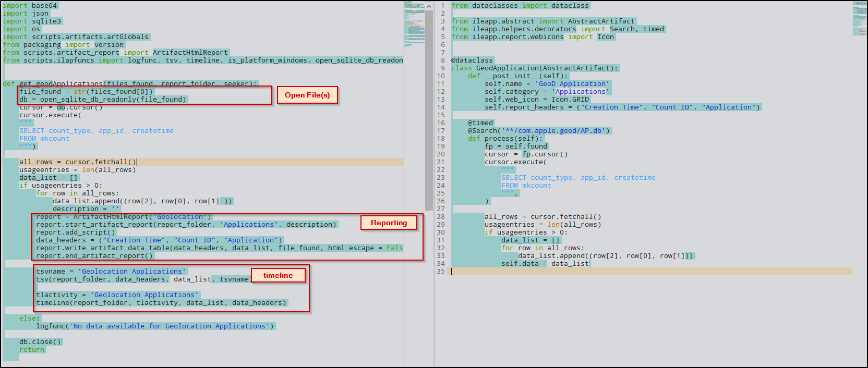Click the 'report.end_artifact_report()' line
Screen dimensions: 868x368
click(x=94, y=256)
